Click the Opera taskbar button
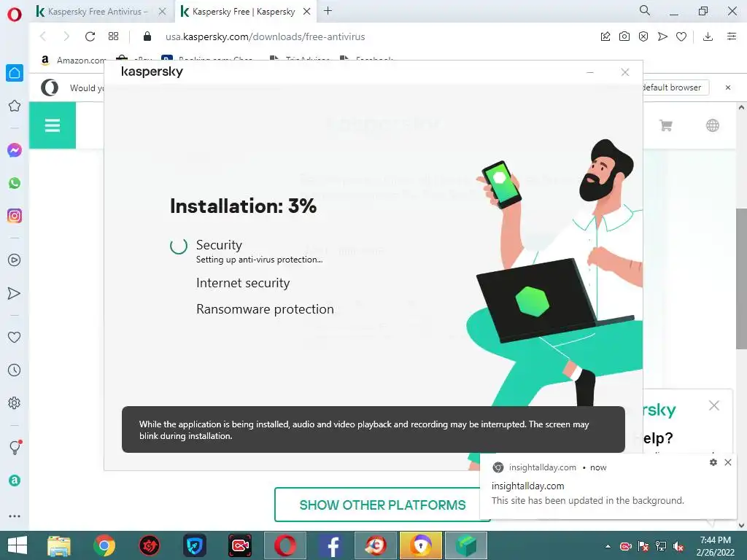 [x=285, y=545]
